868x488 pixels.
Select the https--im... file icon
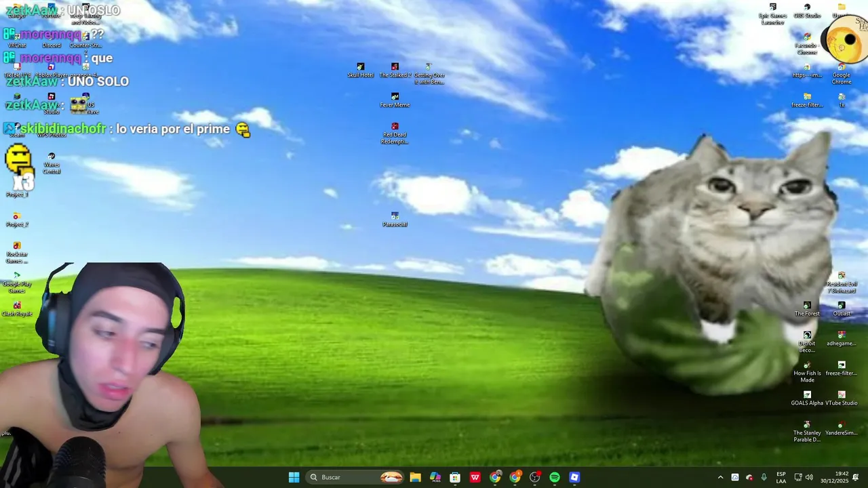(807, 70)
